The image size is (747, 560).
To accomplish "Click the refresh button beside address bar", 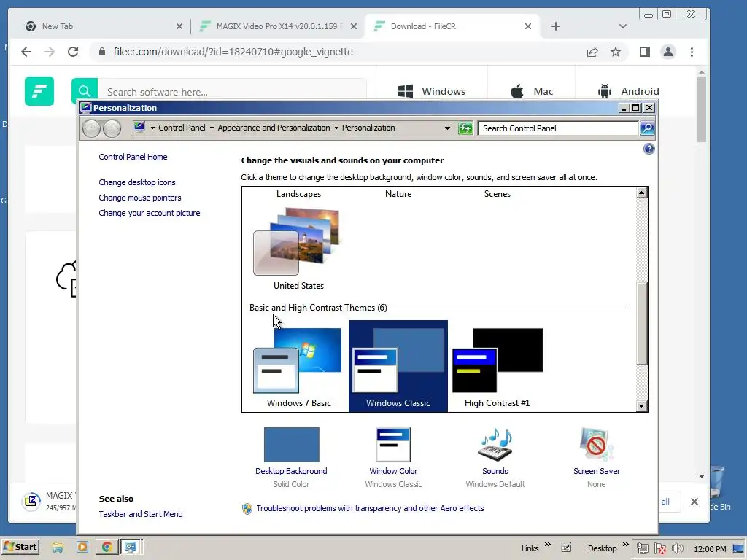I will [x=465, y=128].
